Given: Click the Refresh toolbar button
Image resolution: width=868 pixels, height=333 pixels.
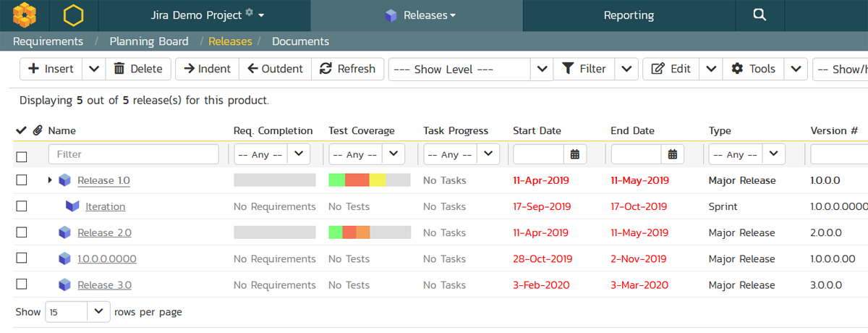Looking at the screenshot, I should [348, 69].
